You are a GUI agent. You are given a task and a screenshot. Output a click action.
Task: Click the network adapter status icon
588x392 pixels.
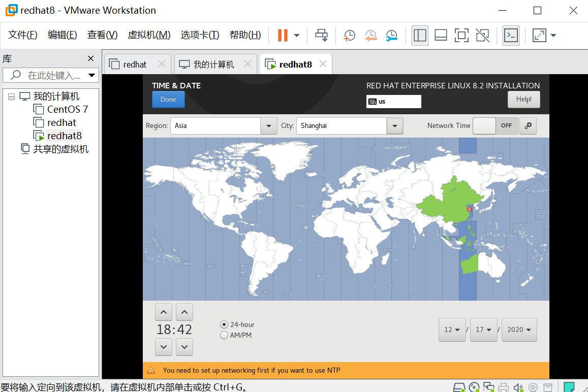pyautogui.click(x=488, y=387)
